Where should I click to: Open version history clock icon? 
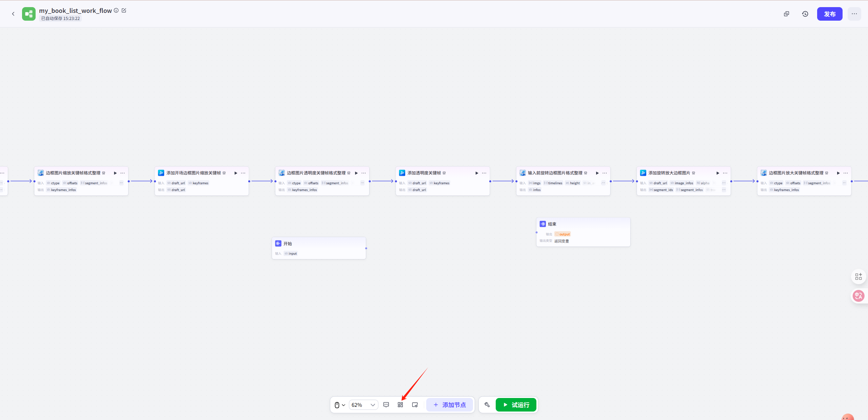(x=805, y=14)
